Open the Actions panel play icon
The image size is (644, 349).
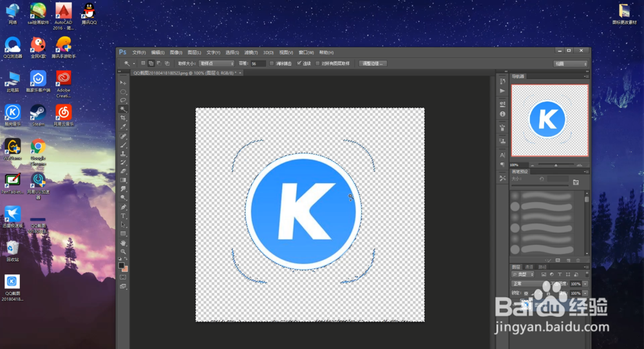(502, 91)
